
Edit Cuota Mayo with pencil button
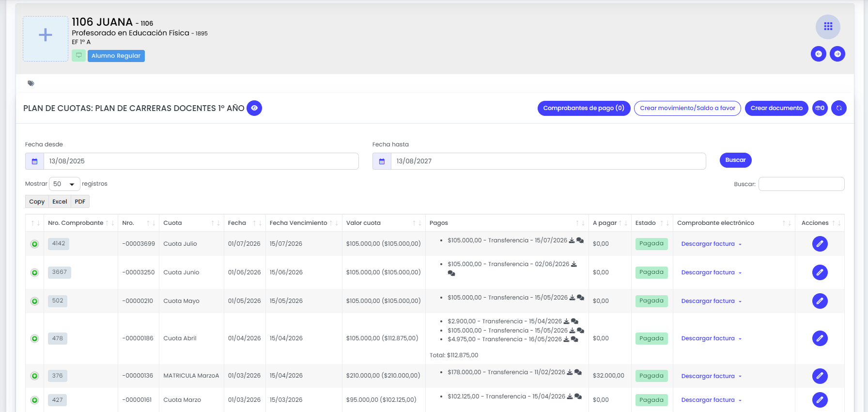(x=820, y=301)
